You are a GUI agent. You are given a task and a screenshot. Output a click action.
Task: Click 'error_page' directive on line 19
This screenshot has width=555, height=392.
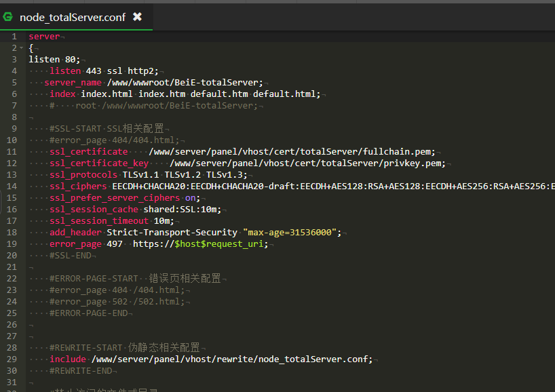coord(76,244)
